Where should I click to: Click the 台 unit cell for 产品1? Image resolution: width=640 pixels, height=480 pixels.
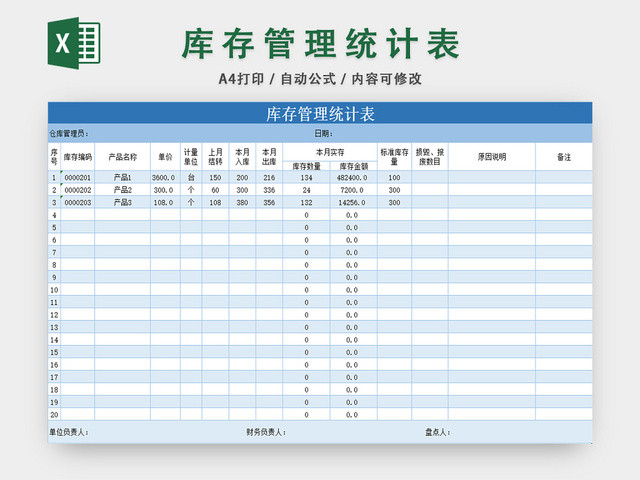(191, 178)
